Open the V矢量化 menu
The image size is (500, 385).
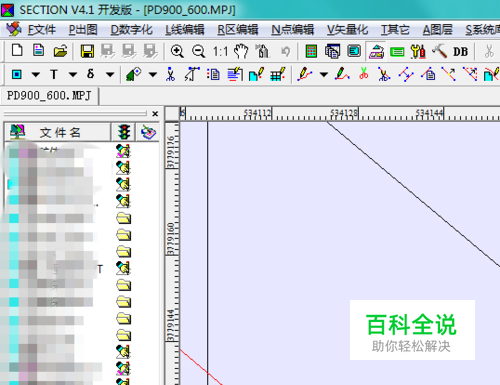pos(347,30)
